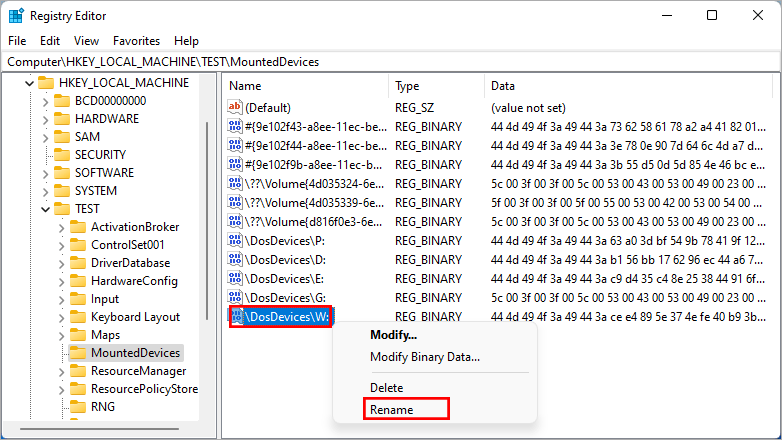Click the tree pane vertical scrollbar
This screenshot has width=782, height=440.
click(207, 220)
